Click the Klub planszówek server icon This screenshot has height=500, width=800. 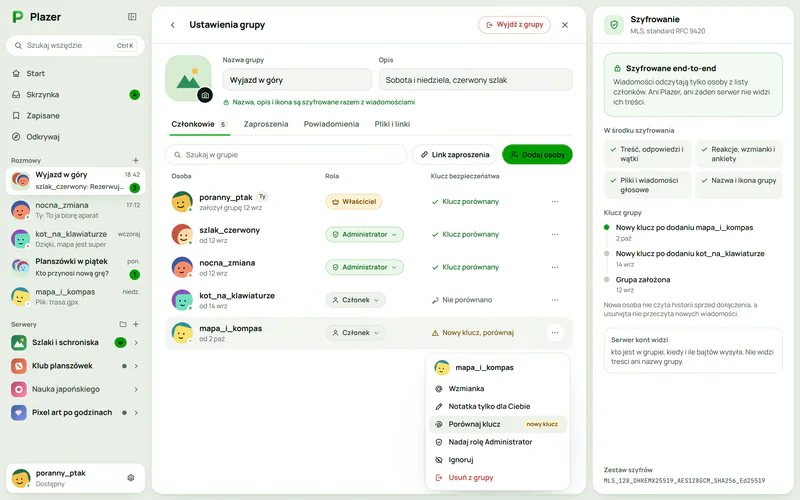click(x=19, y=366)
